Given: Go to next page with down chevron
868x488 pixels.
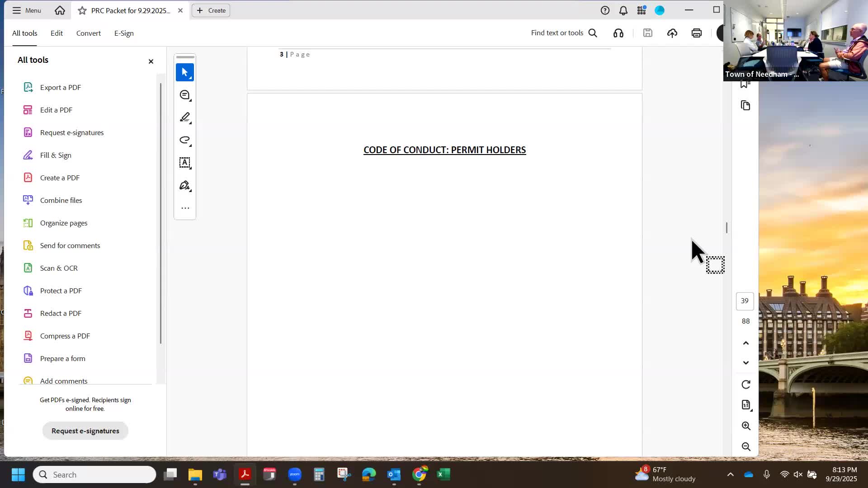Looking at the screenshot, I should (746, 363).
